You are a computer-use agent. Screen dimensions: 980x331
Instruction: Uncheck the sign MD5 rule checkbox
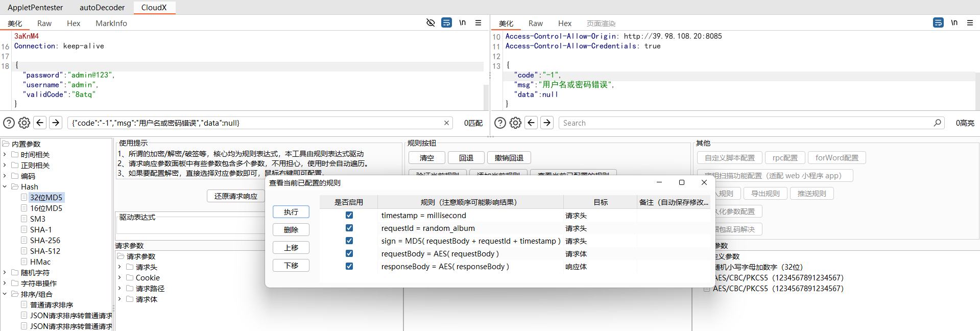pyautogui.click(x=349, y=241)
